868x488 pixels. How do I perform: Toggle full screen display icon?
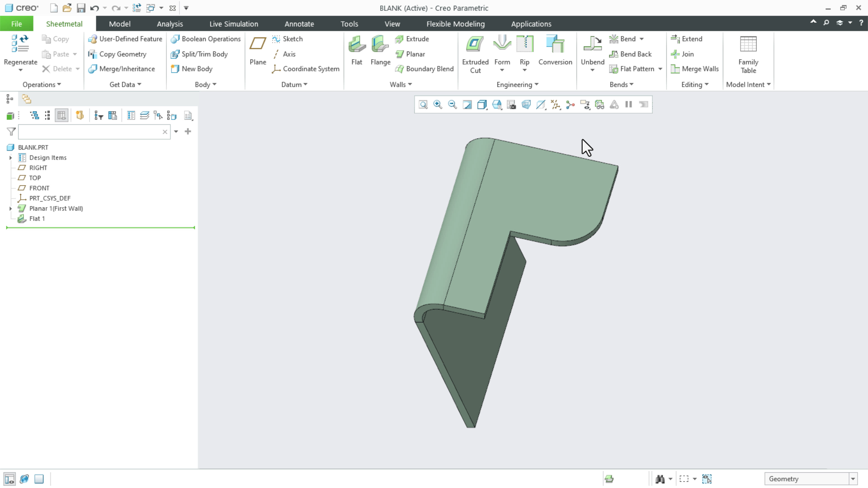tap(39, 479)
